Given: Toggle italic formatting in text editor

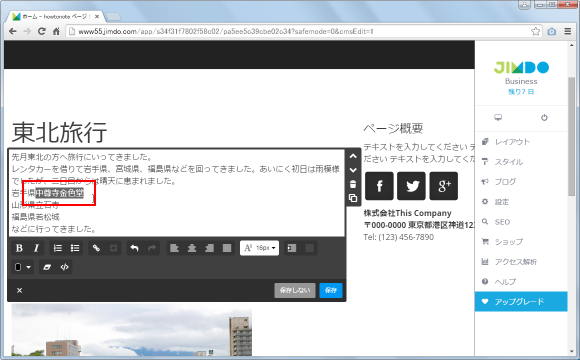Looking at the screenshot, I should 36,248.
